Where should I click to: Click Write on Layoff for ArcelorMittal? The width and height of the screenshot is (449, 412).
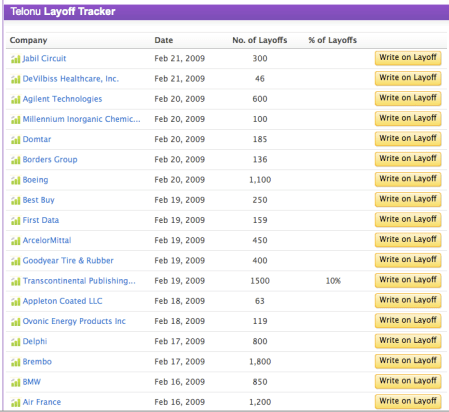[408, 240]
